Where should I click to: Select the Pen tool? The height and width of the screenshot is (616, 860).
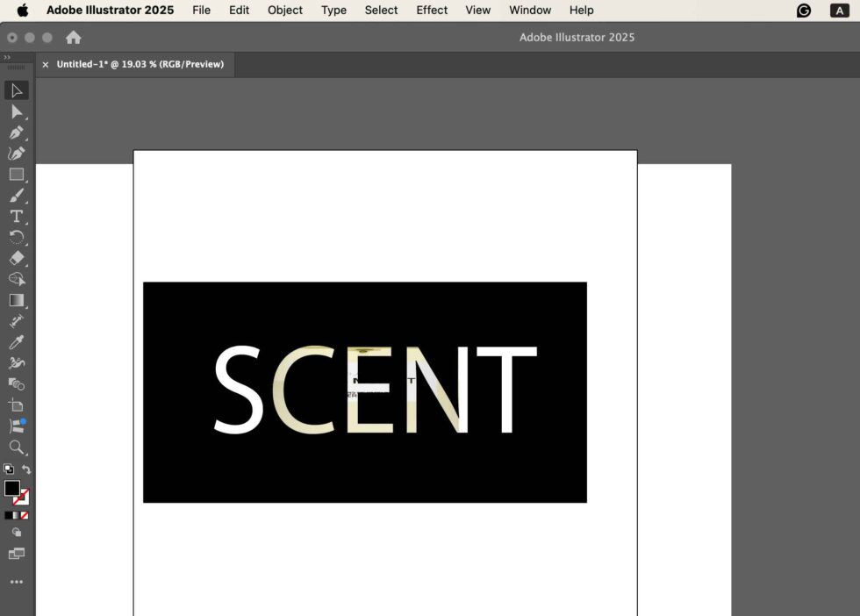(16, 133)
